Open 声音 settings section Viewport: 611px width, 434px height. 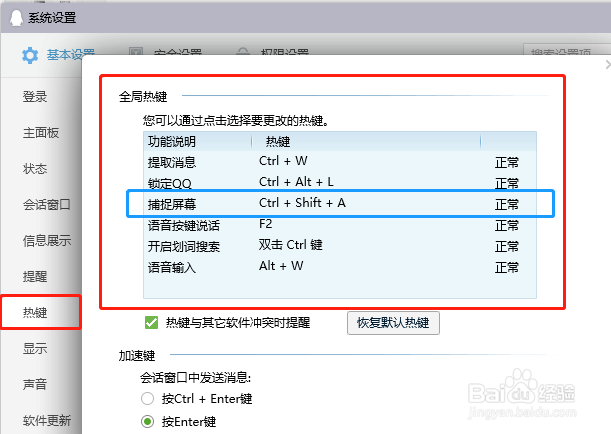(x=35, y=384)
